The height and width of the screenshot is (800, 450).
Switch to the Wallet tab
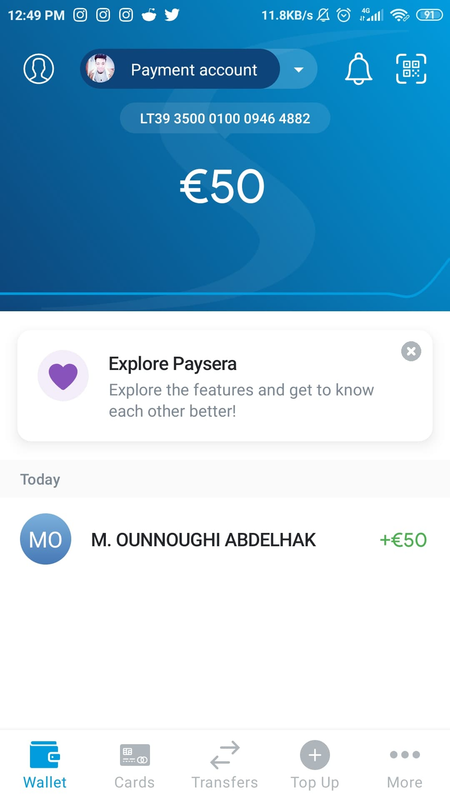coord(45,765)
